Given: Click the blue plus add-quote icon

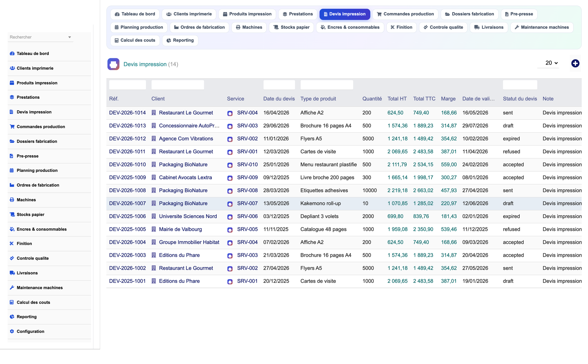Looking at the screenshot, I should pyautogui.click(x=575, y=63).
